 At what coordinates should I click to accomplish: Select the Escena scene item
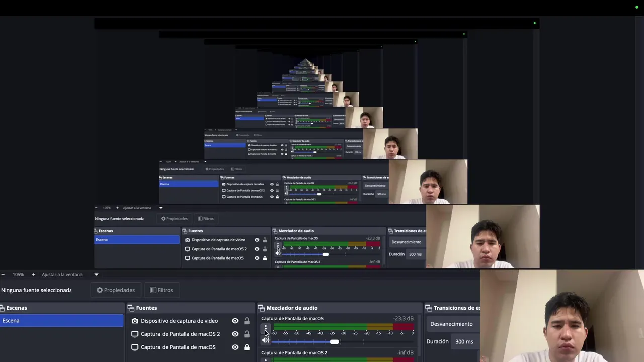[61, 321]
